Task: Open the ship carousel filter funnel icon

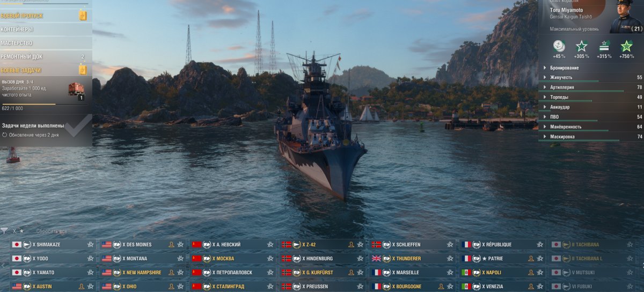Action: tap(4, 231)
